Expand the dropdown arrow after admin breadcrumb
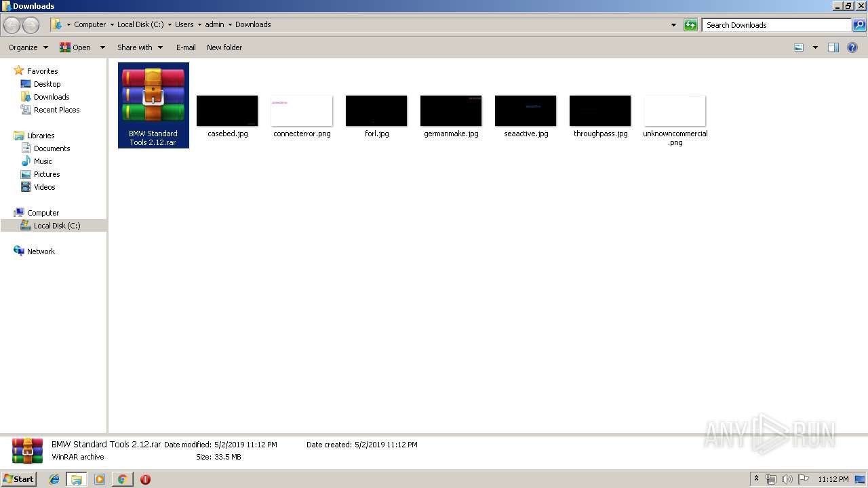Image resolution: width=868 pixels, height=488 pixels. pos(230,24)
